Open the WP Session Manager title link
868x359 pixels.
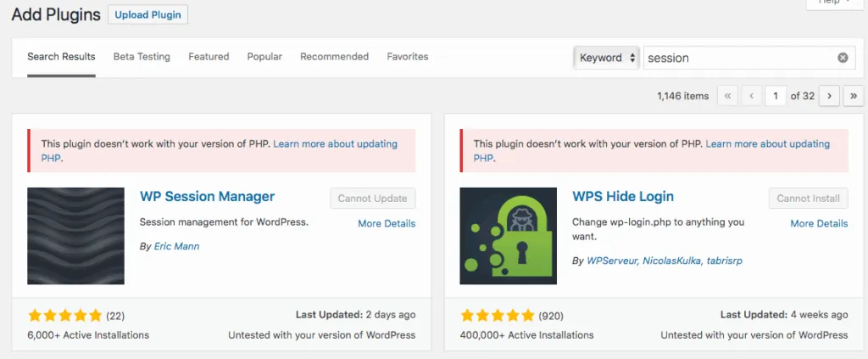click(207, 196)
